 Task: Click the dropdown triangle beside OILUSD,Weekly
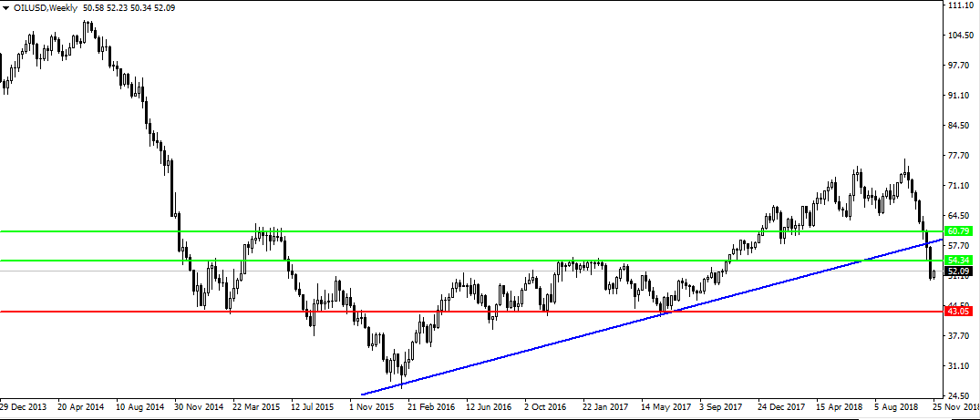click(x=5, y=7)
